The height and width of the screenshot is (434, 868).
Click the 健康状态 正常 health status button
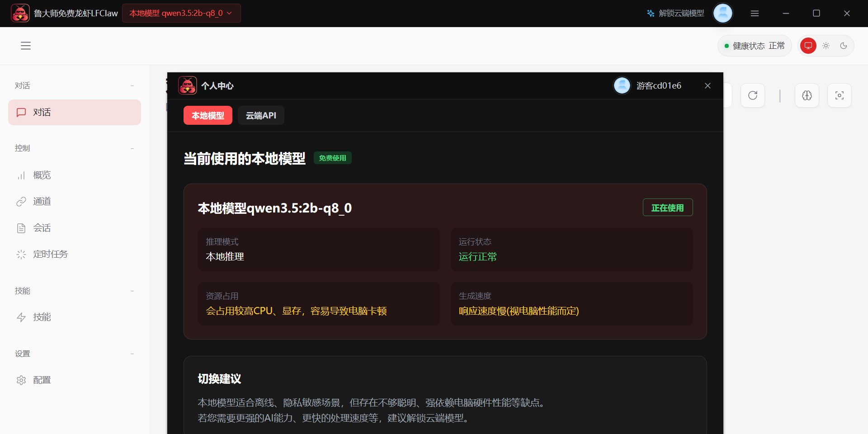[754, 45]
